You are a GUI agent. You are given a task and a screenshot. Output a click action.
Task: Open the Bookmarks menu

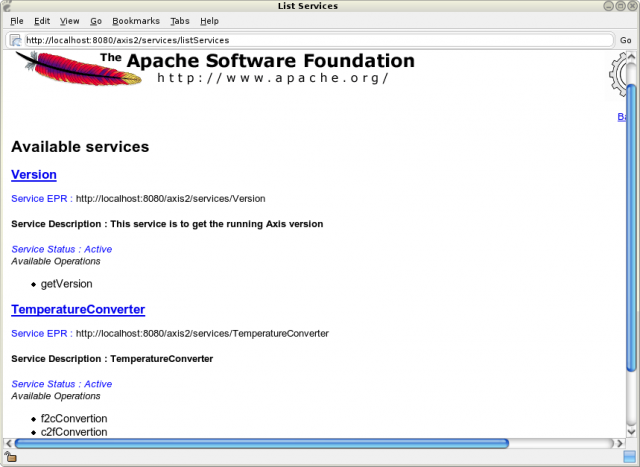(x=136, y=21)
